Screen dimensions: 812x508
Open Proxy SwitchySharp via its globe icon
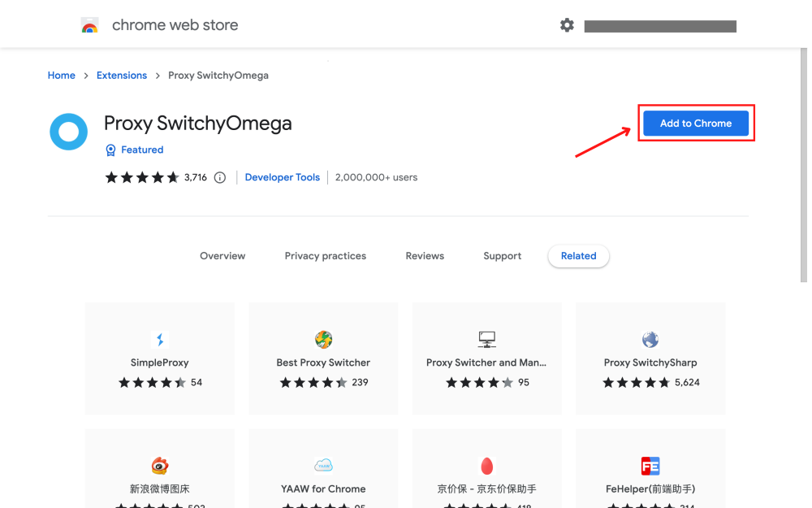click(650, 339)
